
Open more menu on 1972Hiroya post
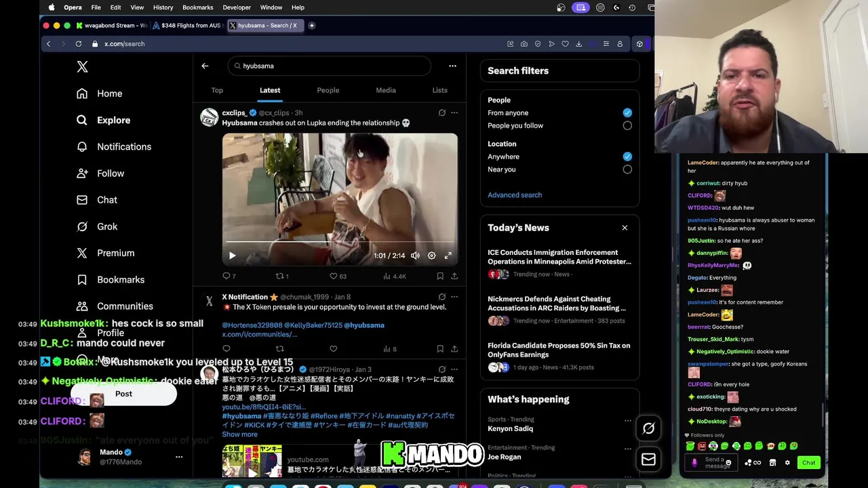[x=454, y=369]
